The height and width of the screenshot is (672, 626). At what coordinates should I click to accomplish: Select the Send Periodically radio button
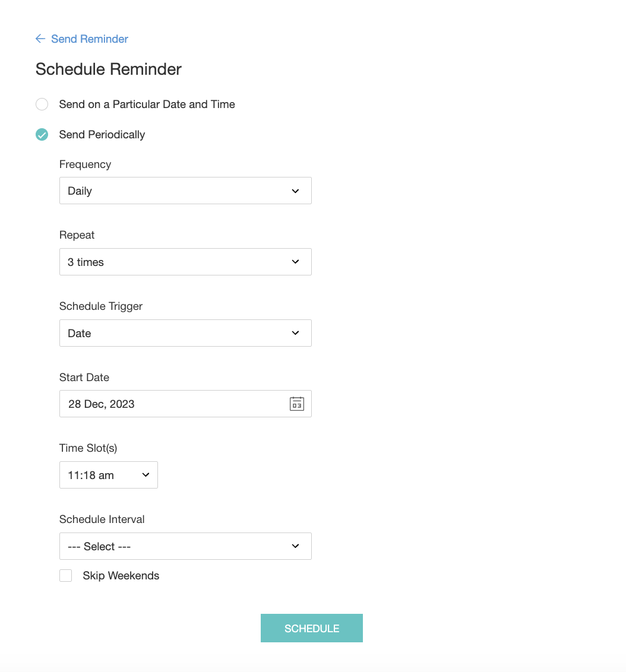(42, 135)
